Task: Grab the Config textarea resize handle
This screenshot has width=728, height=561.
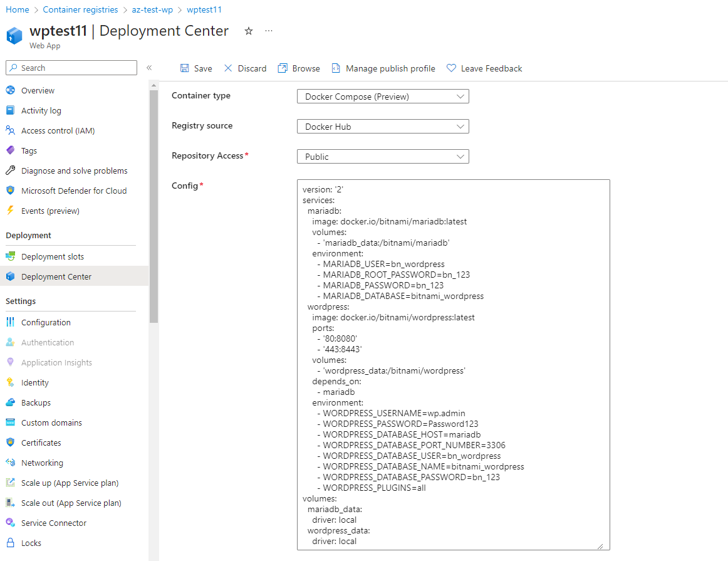Action: pyautogui.click(x=600, y=546)
